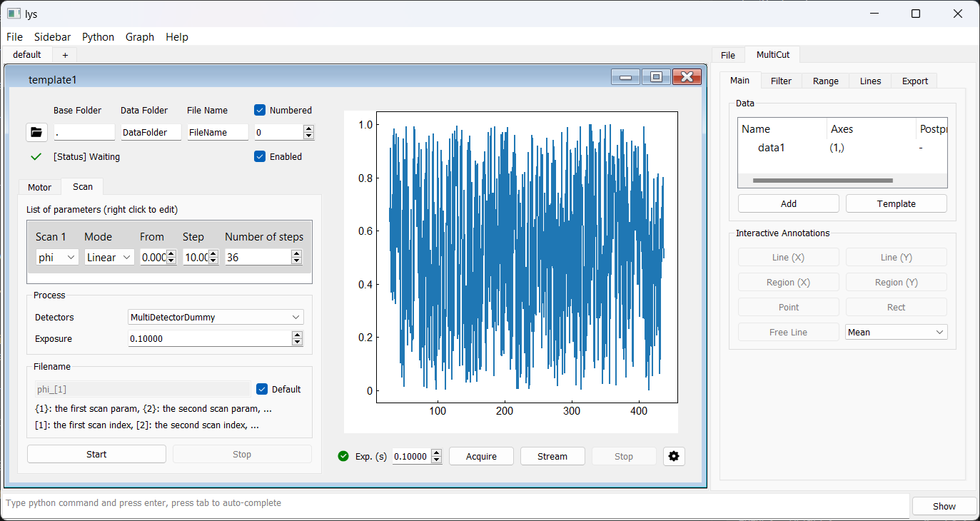Switch to the Motor tab

40,187
